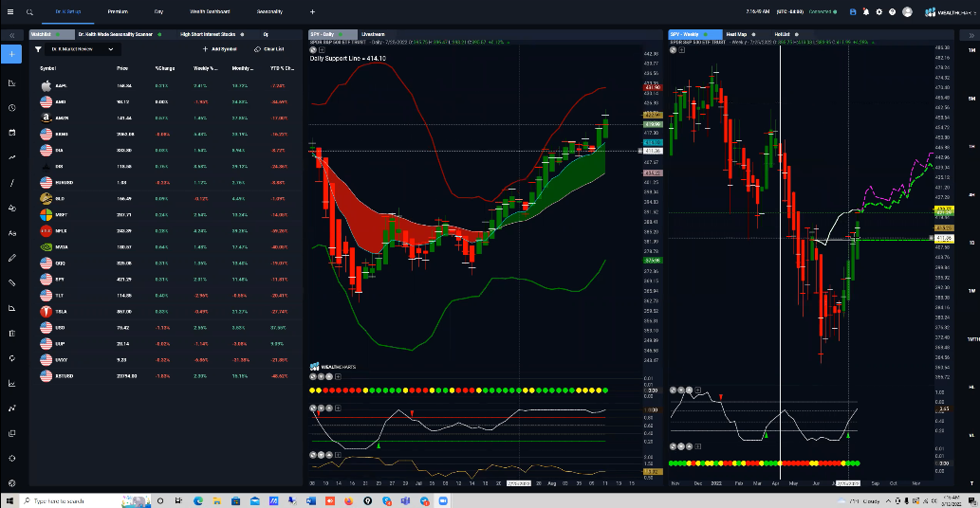
Task: Open the notifications bell in top bar
Action: click(x=865, y=12)
